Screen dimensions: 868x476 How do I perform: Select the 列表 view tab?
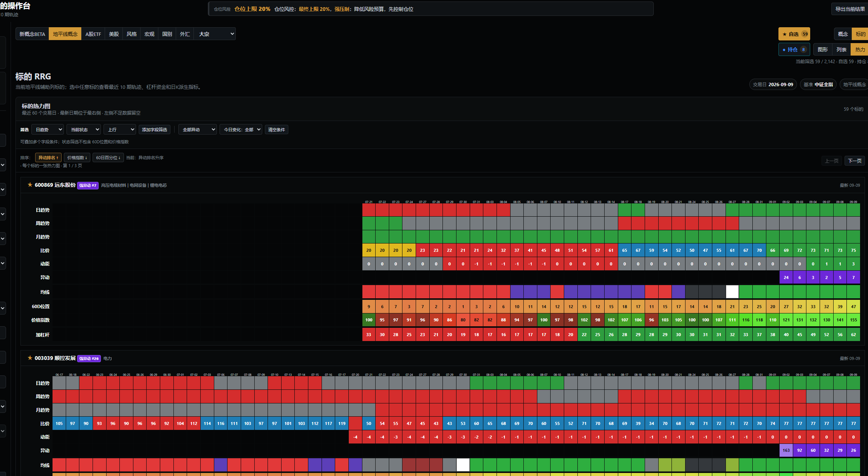[x=841, y=50]
